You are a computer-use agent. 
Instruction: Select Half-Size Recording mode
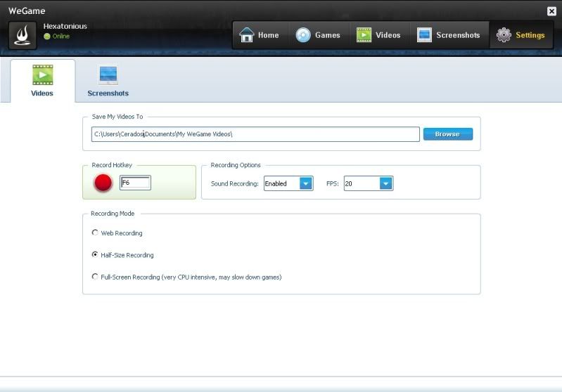point(95,254)
